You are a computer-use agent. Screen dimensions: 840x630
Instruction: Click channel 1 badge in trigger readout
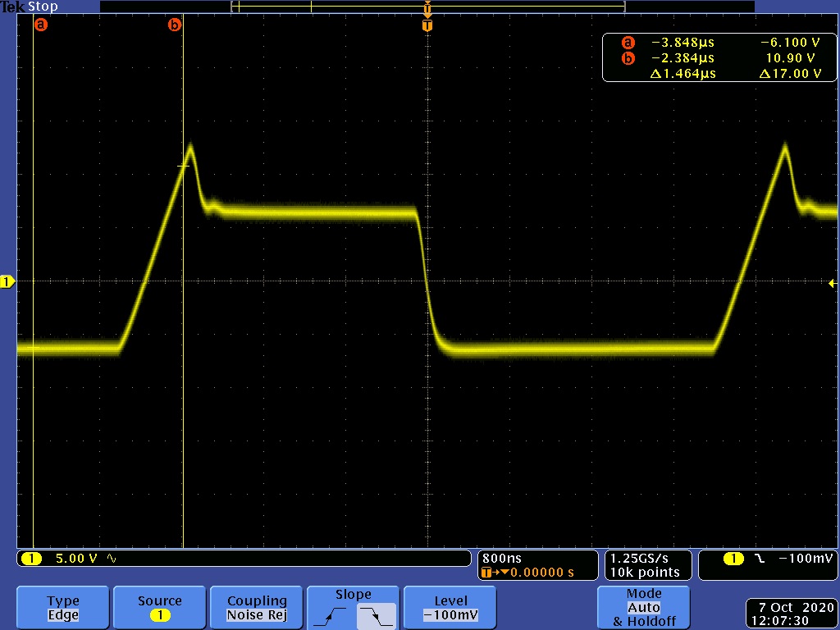[733, 559]
